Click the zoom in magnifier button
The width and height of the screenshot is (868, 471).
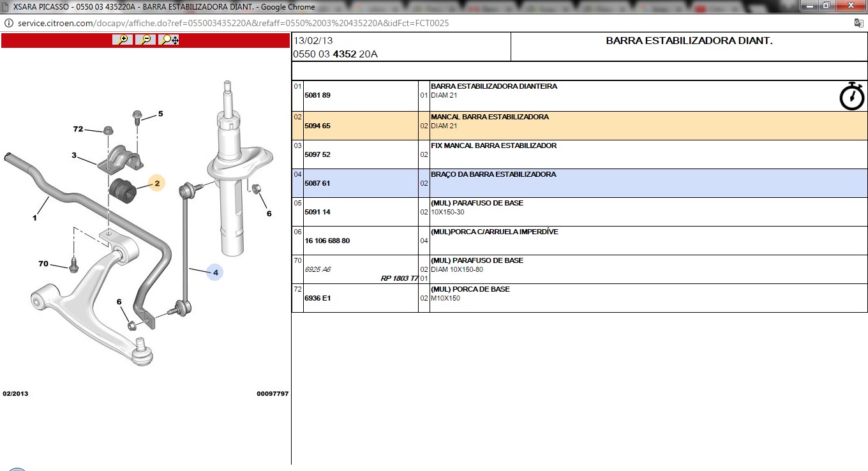click(123, 40)
